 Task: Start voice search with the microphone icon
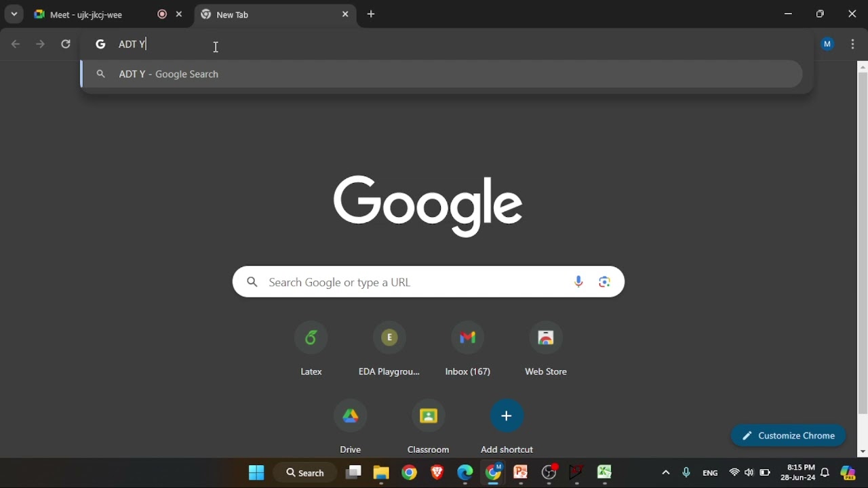579,282
